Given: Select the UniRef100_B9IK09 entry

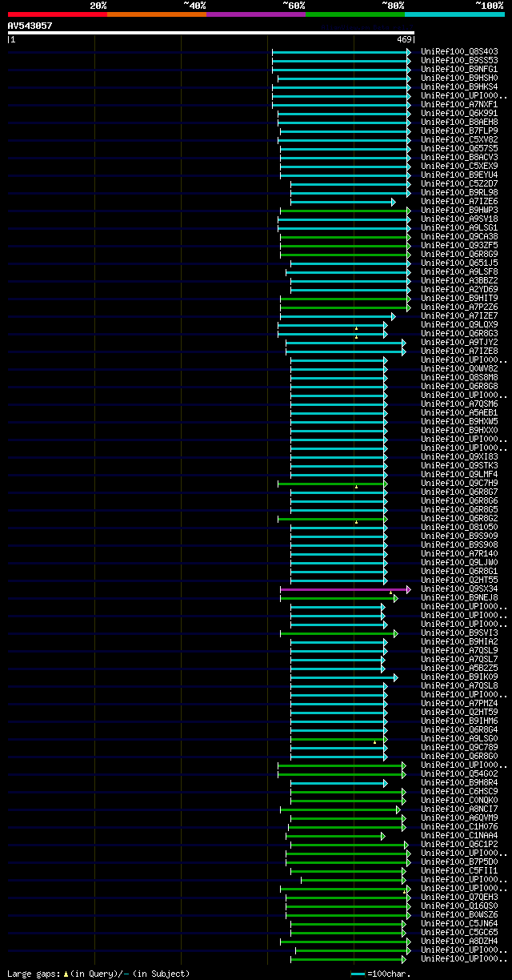Looking at the screenshot, I should coord(459,677).
